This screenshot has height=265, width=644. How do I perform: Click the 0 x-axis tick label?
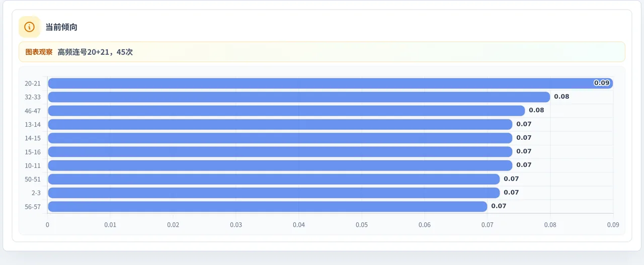[47, 225]
